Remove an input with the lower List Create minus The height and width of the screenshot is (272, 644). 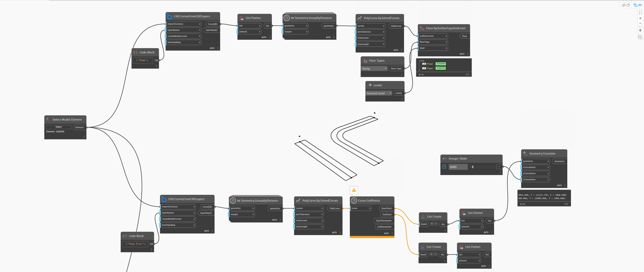pos(435,254)
